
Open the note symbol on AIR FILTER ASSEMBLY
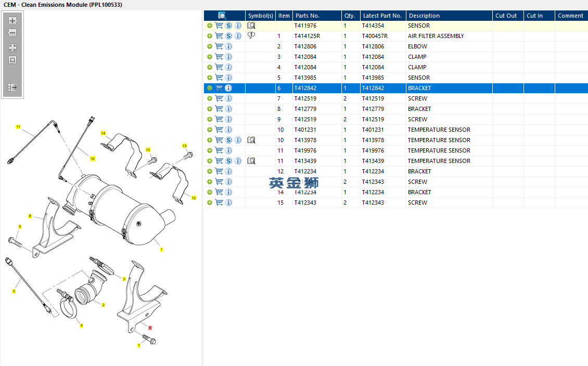pos(251,35)
